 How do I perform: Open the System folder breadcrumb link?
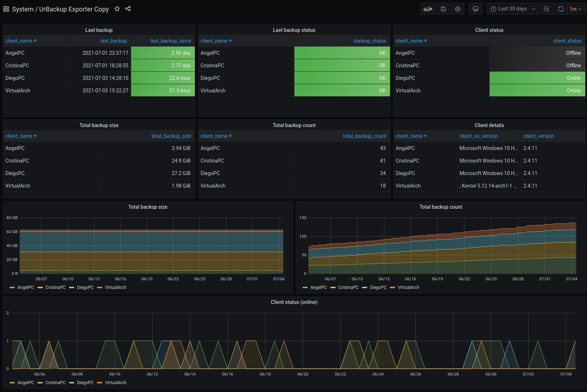tap(23, 9)
